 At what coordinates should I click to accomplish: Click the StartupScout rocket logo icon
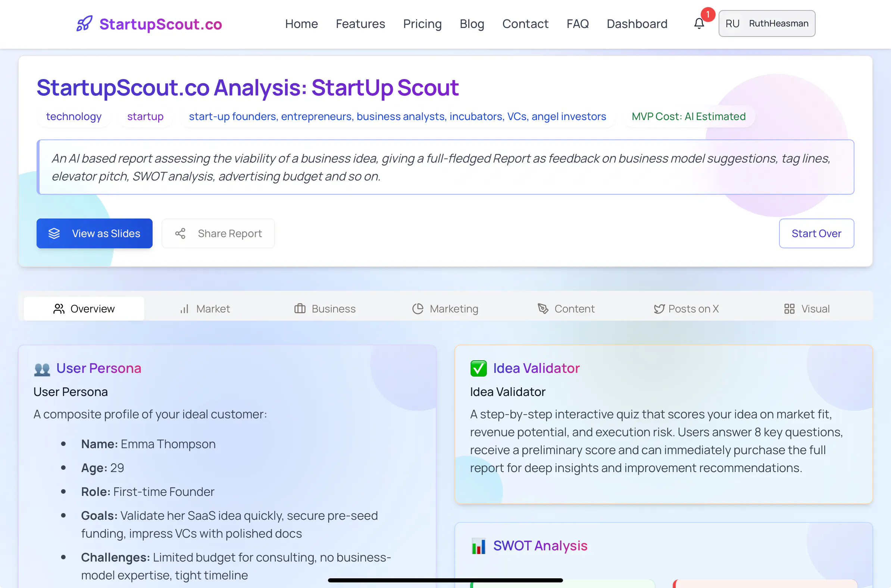pos(84,23)
